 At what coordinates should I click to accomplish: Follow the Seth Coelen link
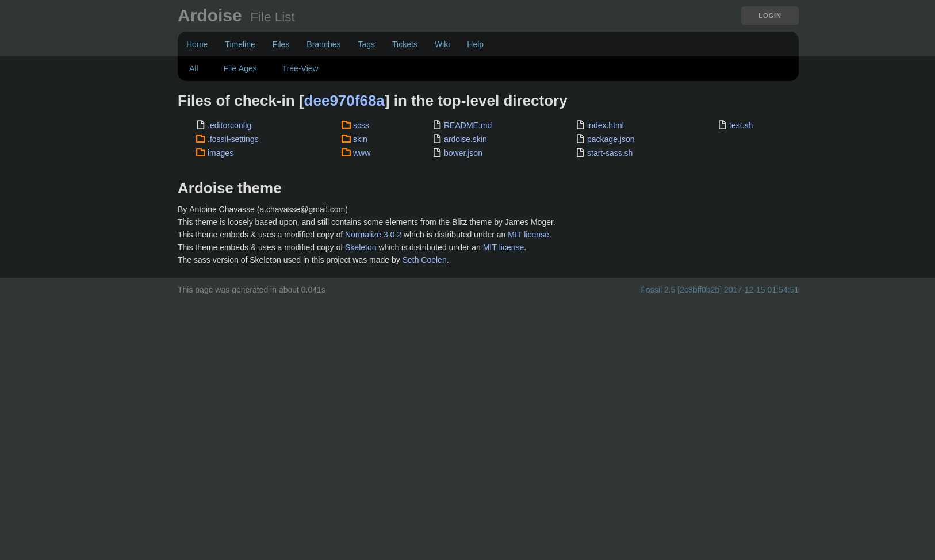tap(424, 260)
